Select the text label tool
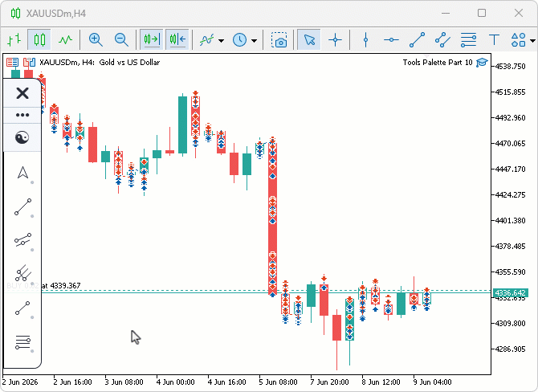Screen dimensions: 538x392 pyautogui.click(x=494, y=40)
